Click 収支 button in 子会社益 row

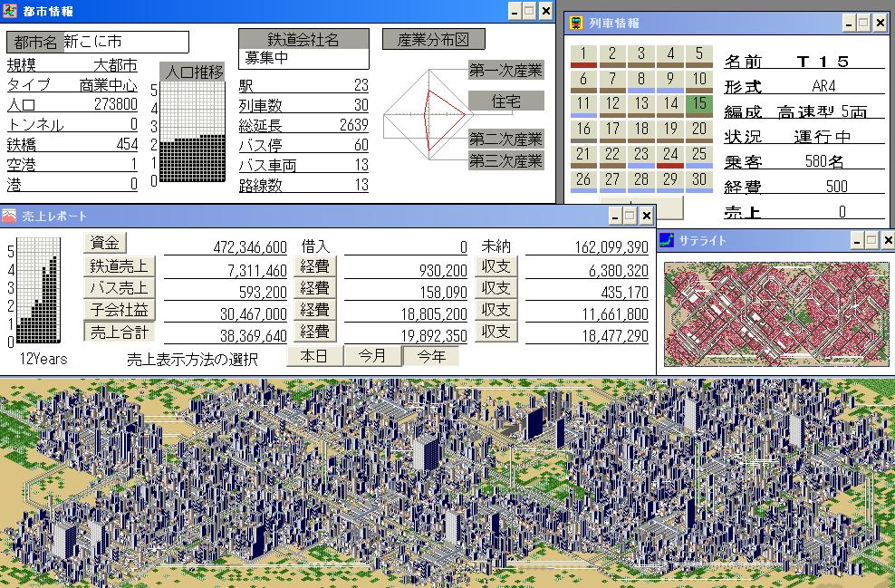(496, 310)
